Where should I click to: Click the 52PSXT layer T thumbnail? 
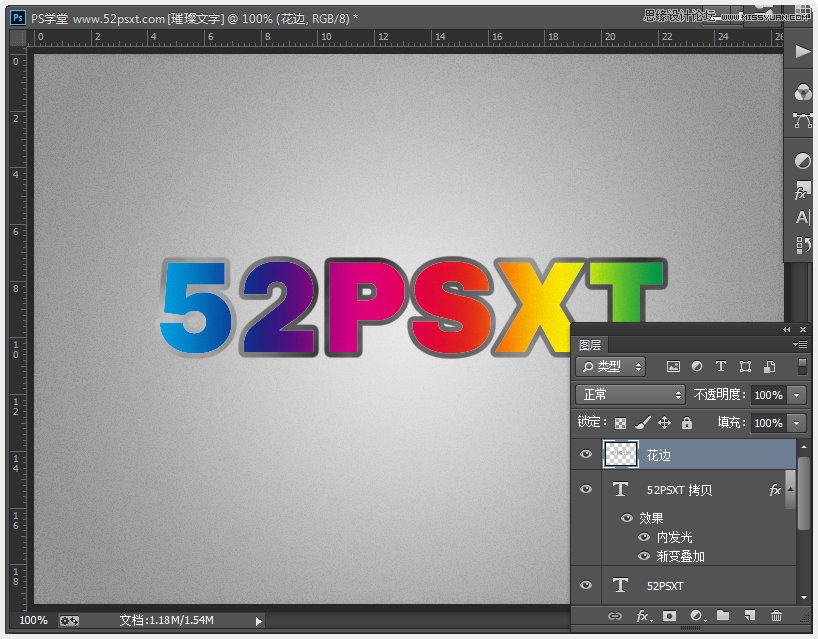click(620, 585)
